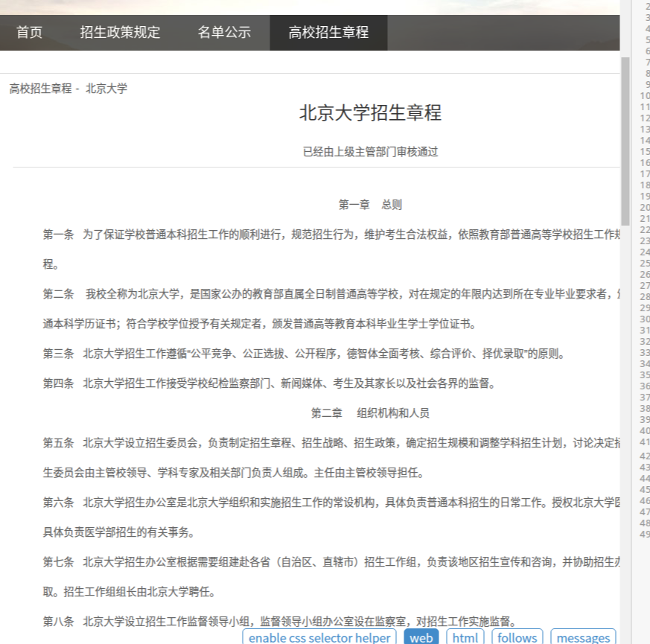Image resolution: width=650 pixels, height=644 pixels.
Task: Follow the 高校招生章程 breadcrumb link
Action: tap(40, 89)
